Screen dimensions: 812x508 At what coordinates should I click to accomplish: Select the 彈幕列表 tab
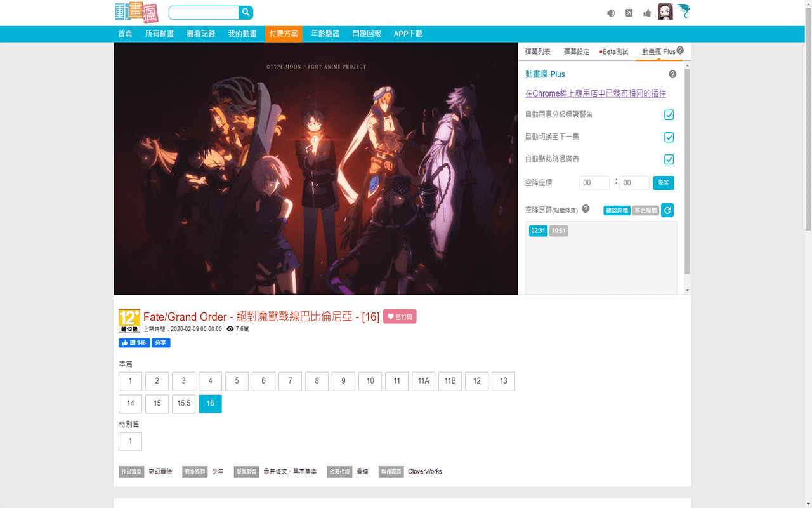pos(538,51)
